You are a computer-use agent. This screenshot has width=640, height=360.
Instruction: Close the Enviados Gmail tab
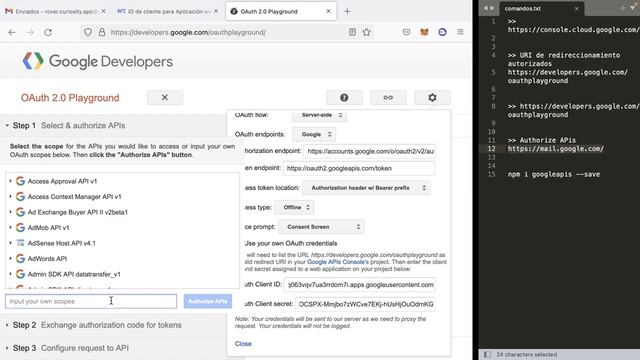click(103, 11)
